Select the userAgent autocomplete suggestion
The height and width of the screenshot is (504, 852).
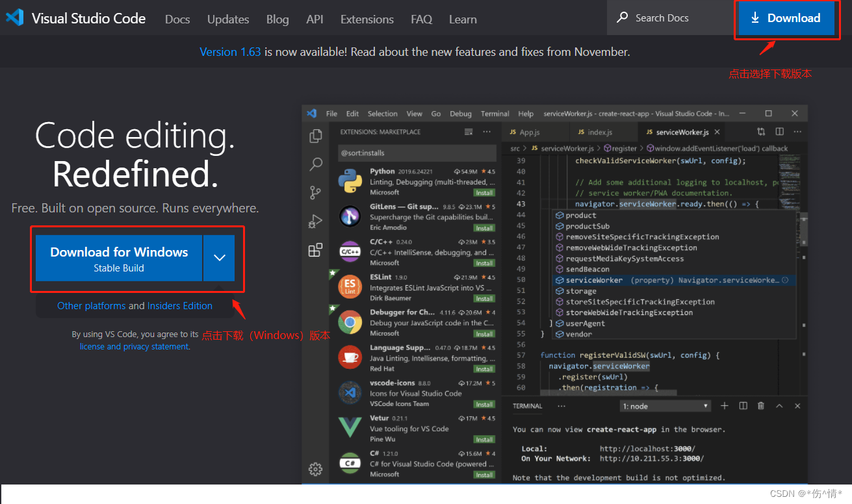[674, 323]
